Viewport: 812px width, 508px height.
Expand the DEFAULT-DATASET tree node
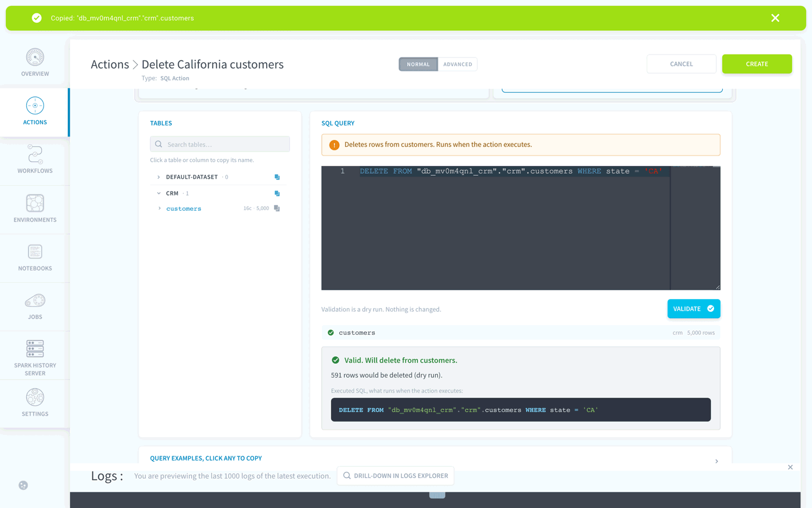(158, 177)
